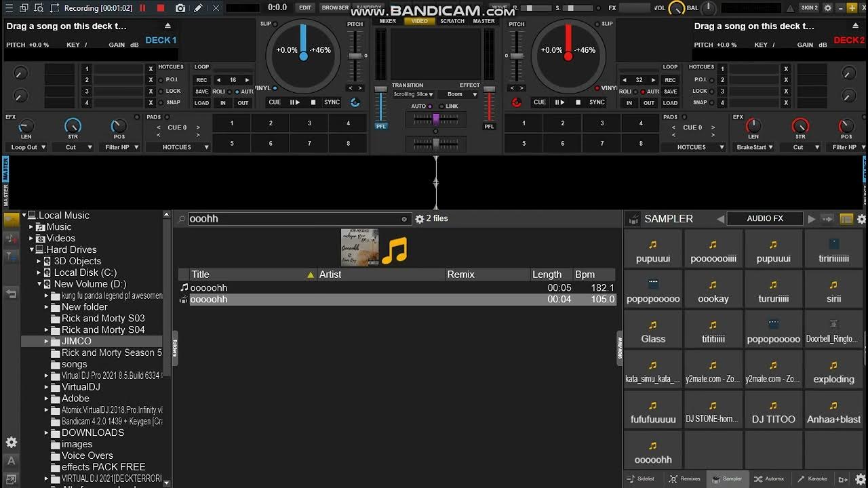Image resolution: width=868 pixels, height=488 pixels.
Task: Expand the DOWNLOADS folder node
Action: [x=47, y=432]
